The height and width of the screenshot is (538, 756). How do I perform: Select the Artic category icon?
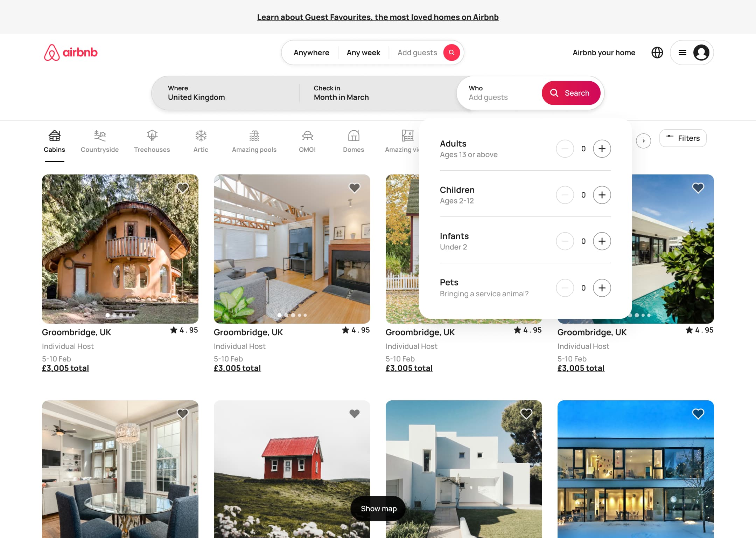coord(201,136)
